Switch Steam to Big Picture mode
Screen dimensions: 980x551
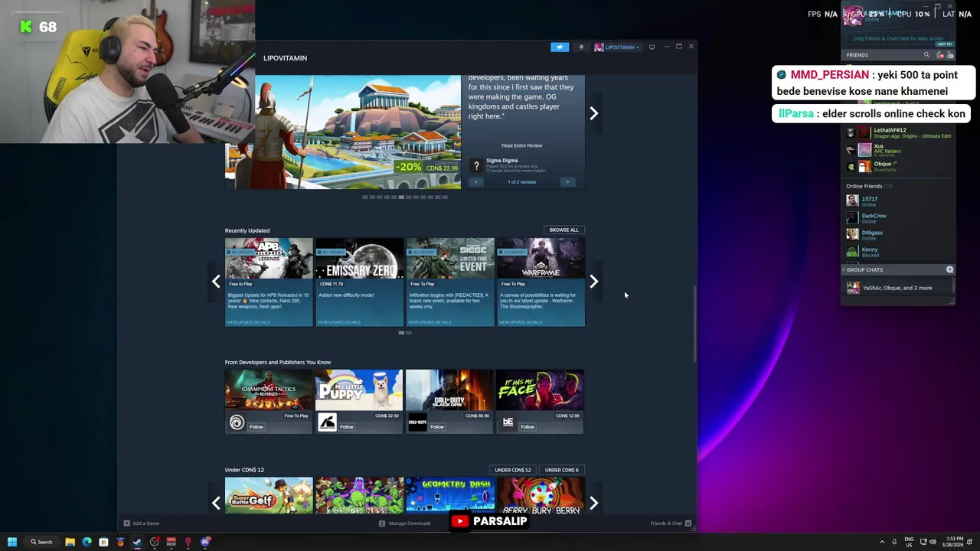pos(652,47)
